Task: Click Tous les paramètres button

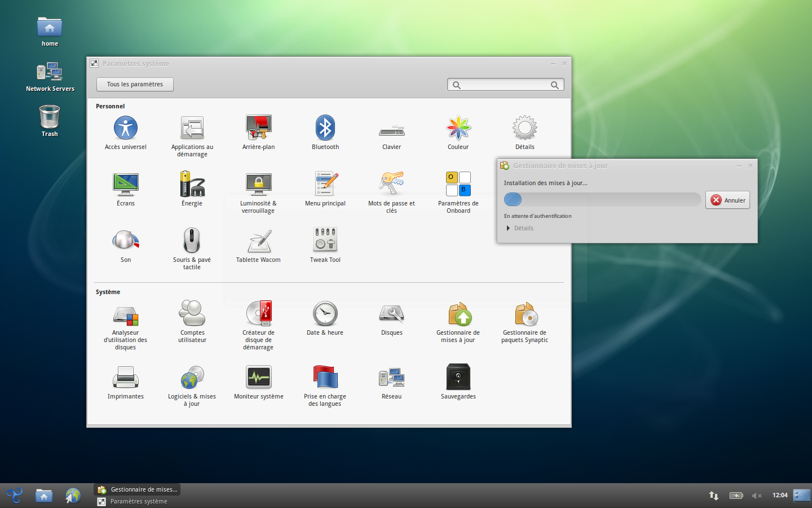Action: [135, 84]
